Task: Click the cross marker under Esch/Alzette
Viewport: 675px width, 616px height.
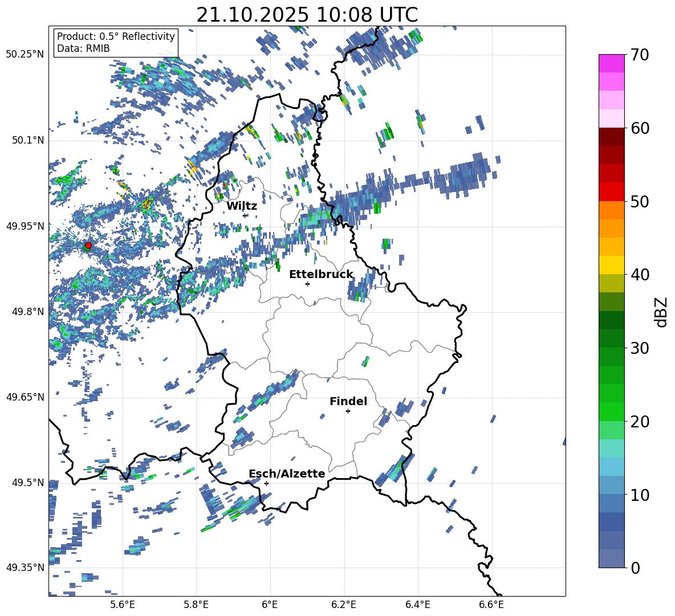Action: [x=266, y=483]
